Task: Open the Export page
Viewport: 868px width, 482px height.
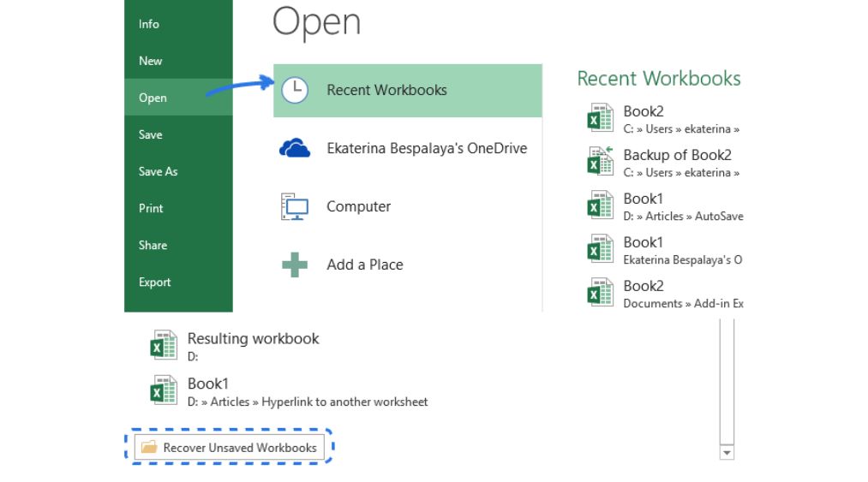Action: click(178, 283)
